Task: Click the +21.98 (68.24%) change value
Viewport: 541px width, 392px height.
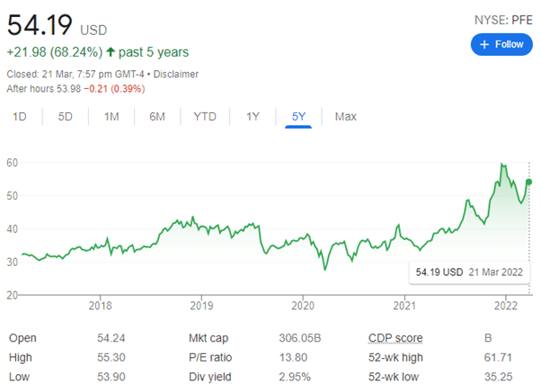Action: [55, 52]
